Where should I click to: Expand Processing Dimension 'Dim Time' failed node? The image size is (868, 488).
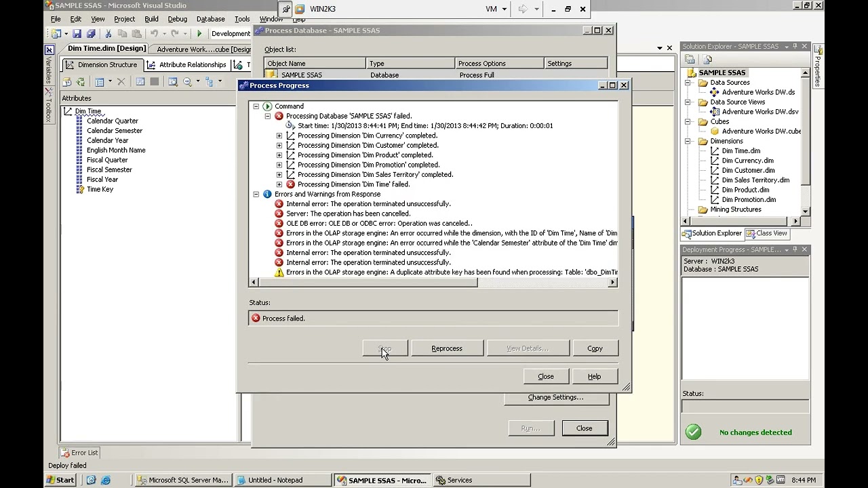tap(279, 184)
